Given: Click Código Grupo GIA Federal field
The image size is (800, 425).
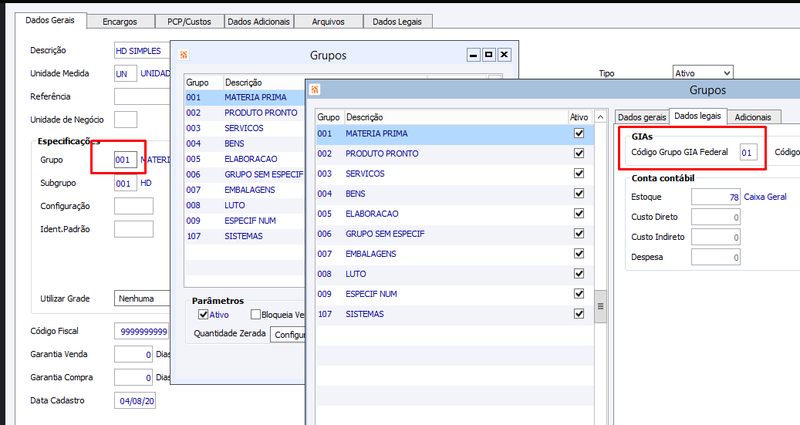Looking at the screenshot, I should [748, 152].
